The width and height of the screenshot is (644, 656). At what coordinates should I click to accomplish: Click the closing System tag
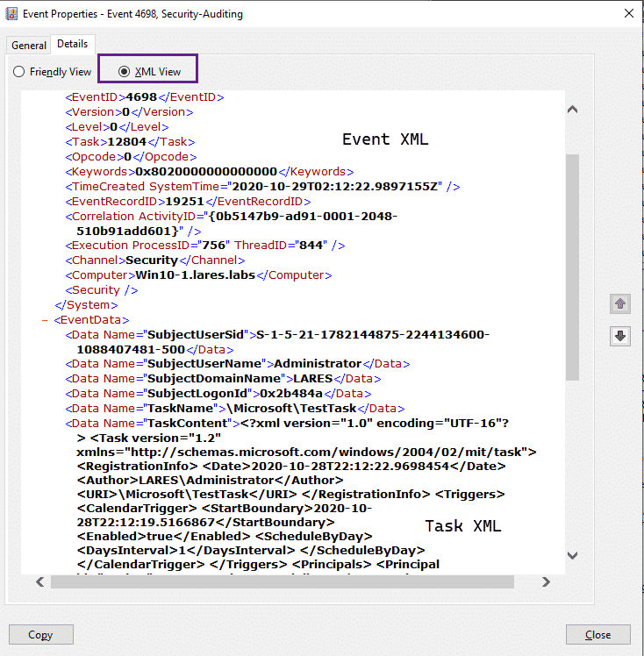click(86, 305)
